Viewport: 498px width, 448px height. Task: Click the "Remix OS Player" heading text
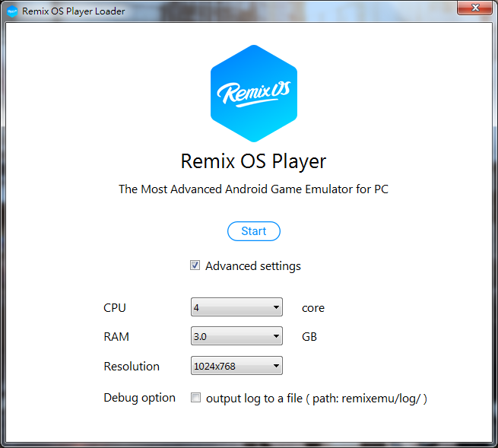[253, 161]
